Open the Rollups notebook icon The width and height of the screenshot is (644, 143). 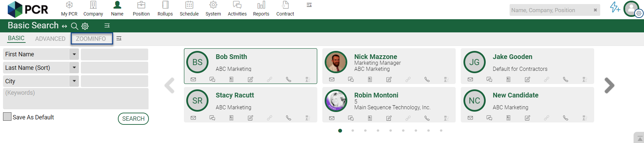(x=165, y=5)
